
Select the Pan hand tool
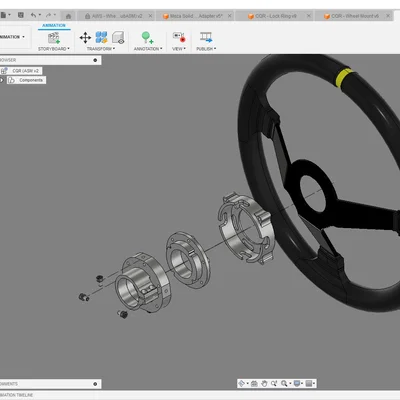264,384
